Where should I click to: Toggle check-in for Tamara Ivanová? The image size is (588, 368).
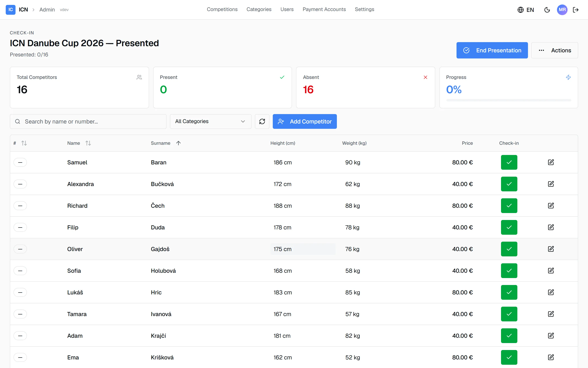click(x=509, y=314)
